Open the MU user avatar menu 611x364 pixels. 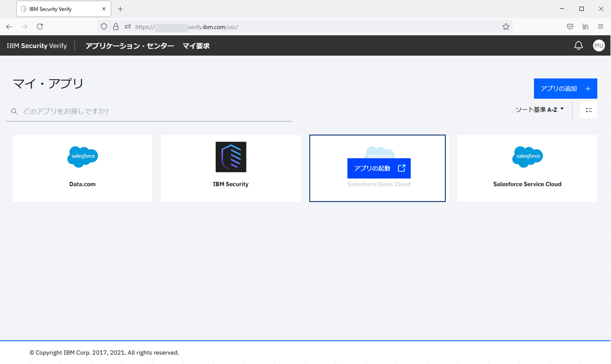pyautogui.click(x=598, y=45)
